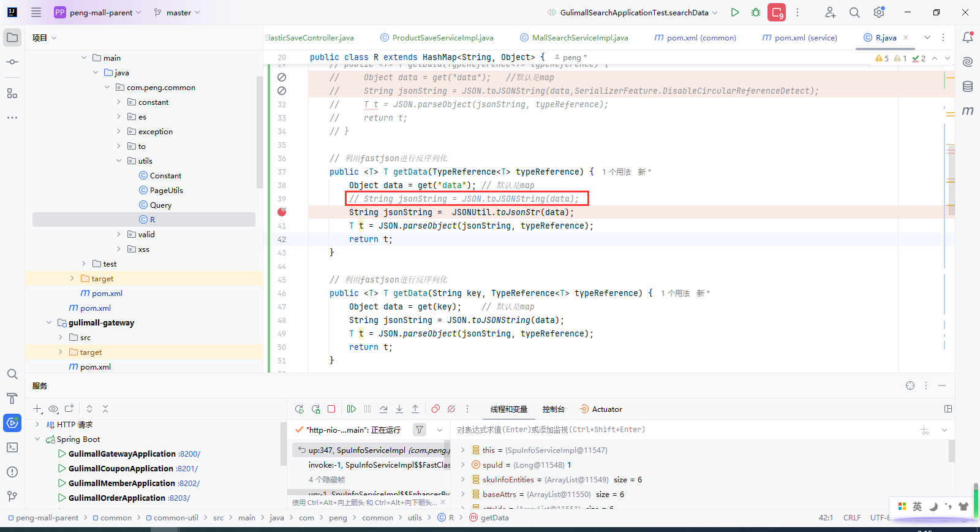Open AI assistant spiral icon in right sidebar

[x=968, y=62]
